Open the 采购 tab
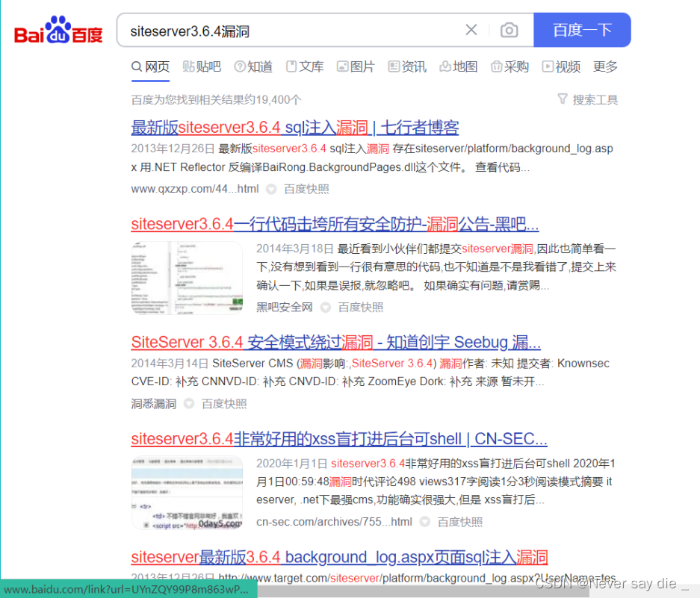 509,67
